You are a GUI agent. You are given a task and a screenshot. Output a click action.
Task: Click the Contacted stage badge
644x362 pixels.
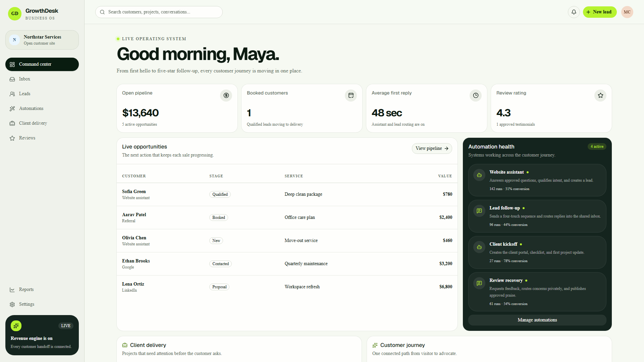(x=220, y=264)
